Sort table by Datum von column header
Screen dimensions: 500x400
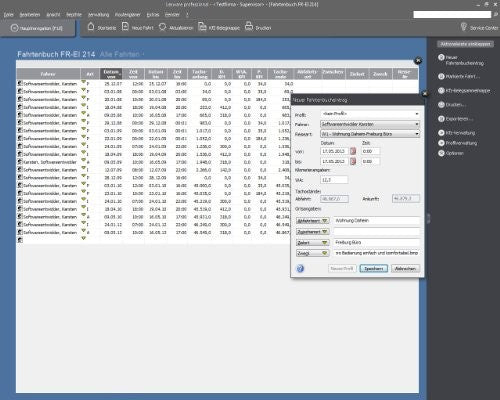point(111,74)
